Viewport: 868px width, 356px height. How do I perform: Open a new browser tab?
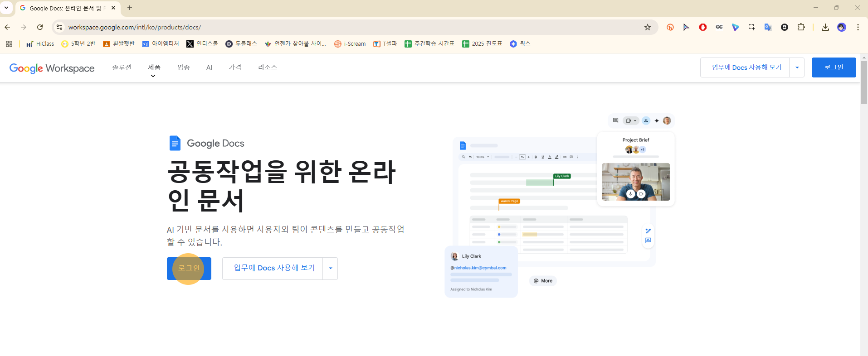point(130,8)
